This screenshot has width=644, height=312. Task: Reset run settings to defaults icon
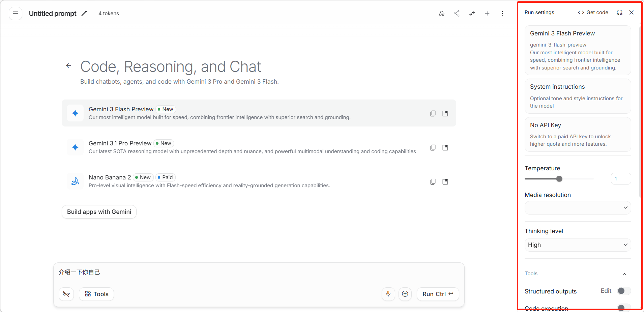click(620, 12)
